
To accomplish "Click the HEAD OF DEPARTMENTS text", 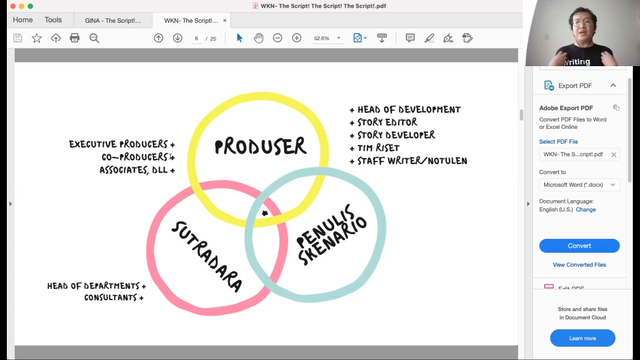I will click(x=93, y=286).
